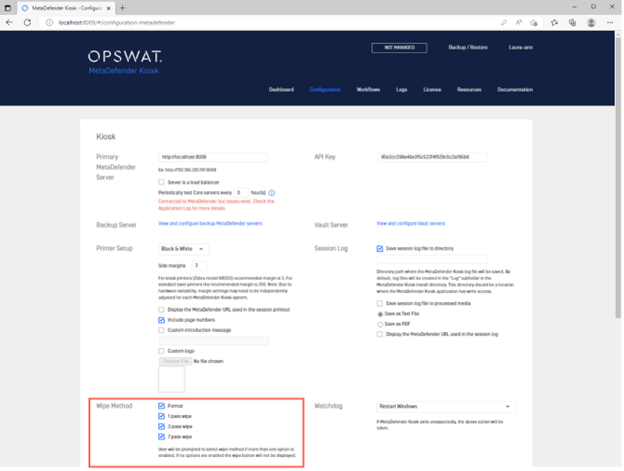Open the Black & White printer dropdown
This screenshot has height=471, width=624.
pos(183,249)
